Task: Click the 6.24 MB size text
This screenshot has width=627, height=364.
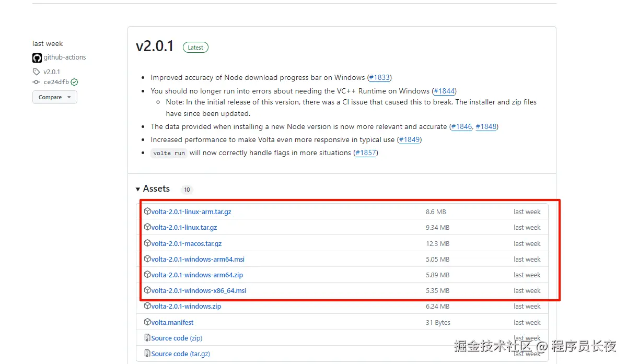Action: click(437, 306)
